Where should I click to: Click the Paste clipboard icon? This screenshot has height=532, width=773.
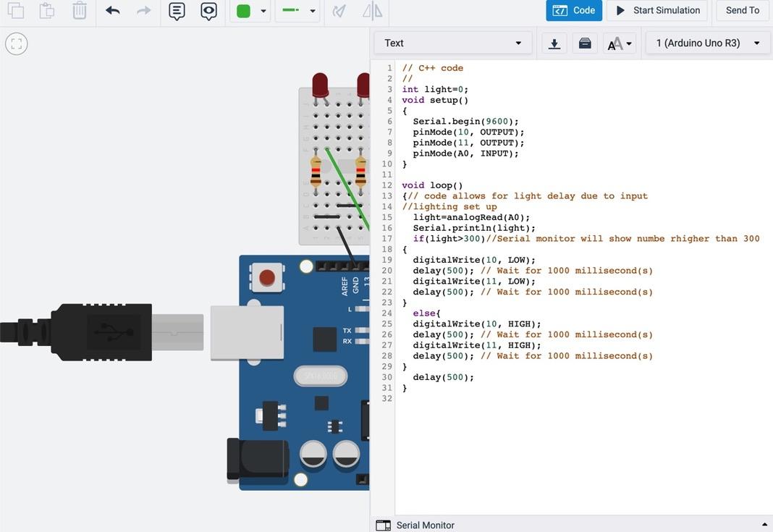47,10
